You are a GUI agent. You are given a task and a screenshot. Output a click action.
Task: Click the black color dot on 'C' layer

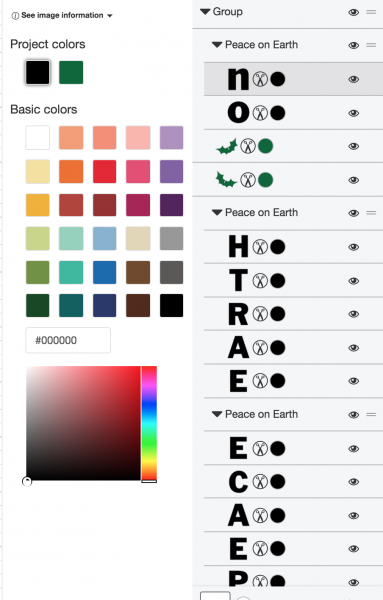coord(278,482)
